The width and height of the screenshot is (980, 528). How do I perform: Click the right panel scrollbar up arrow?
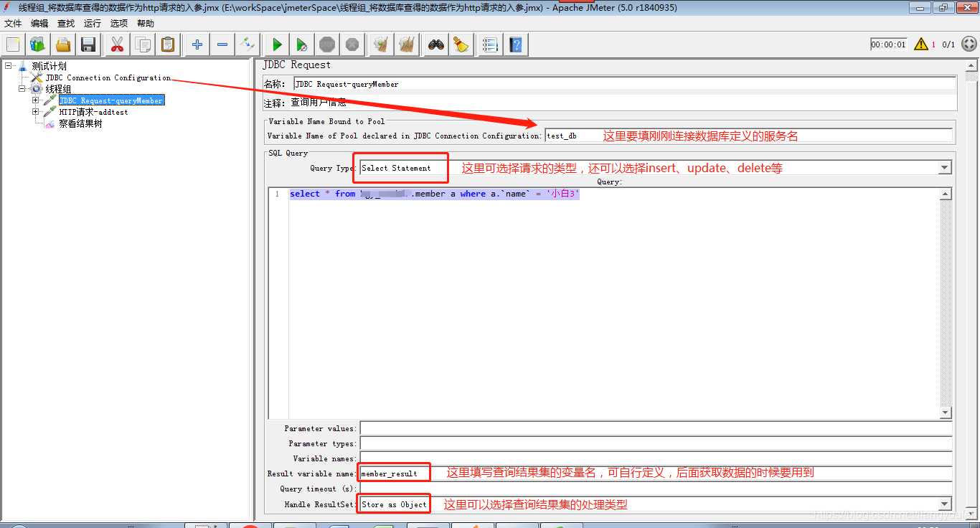(x=971, y=65)
